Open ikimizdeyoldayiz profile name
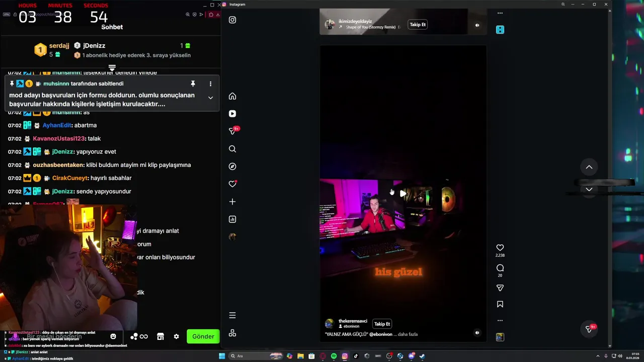 pyautogui.click(x=355, y=22)
